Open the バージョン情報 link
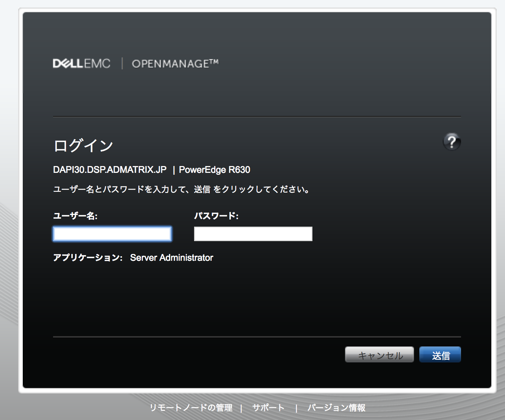Screen dimensions: 505x420 click(x=337, y=407)
